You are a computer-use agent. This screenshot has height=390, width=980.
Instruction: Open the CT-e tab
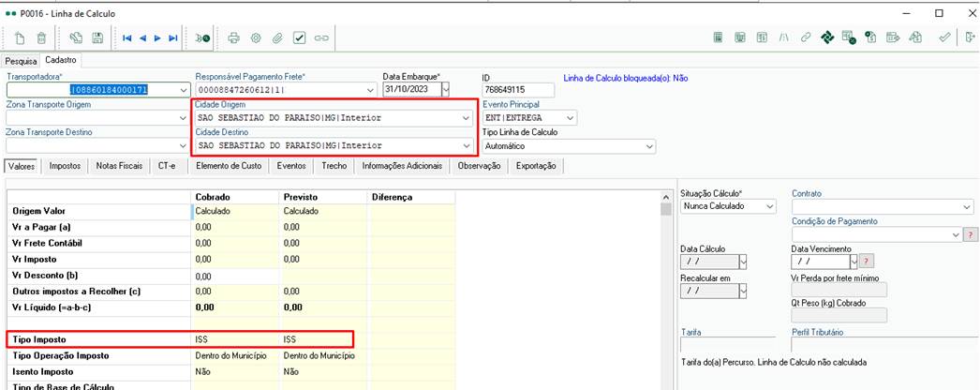pyautogui.click(x=167, y=166)
